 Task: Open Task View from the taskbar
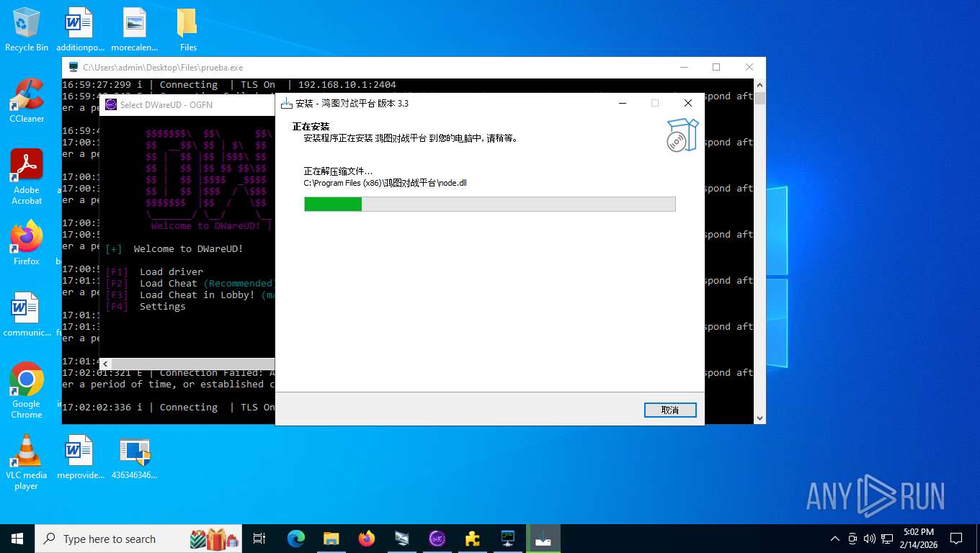pyautogui.click(x=259, y=539)
